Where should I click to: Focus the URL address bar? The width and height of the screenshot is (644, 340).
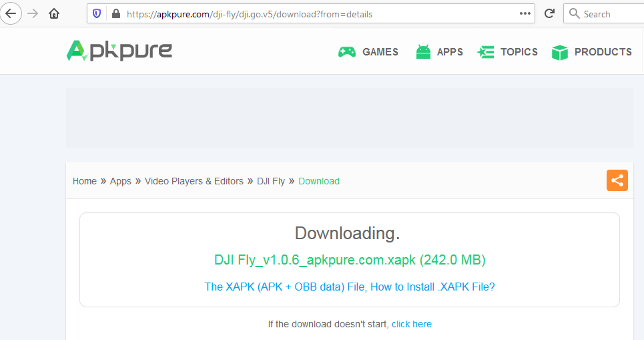click(x=311, y=13)
